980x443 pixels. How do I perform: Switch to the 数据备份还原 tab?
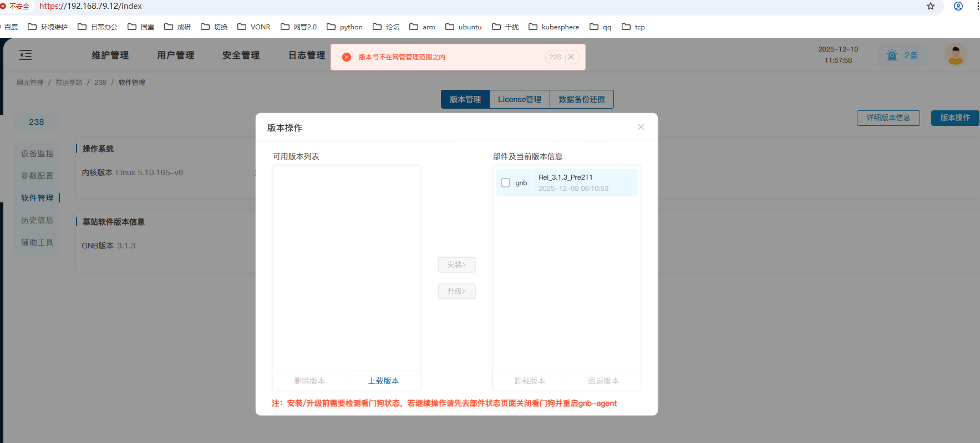pyautogui.click(x=581, y=99)
